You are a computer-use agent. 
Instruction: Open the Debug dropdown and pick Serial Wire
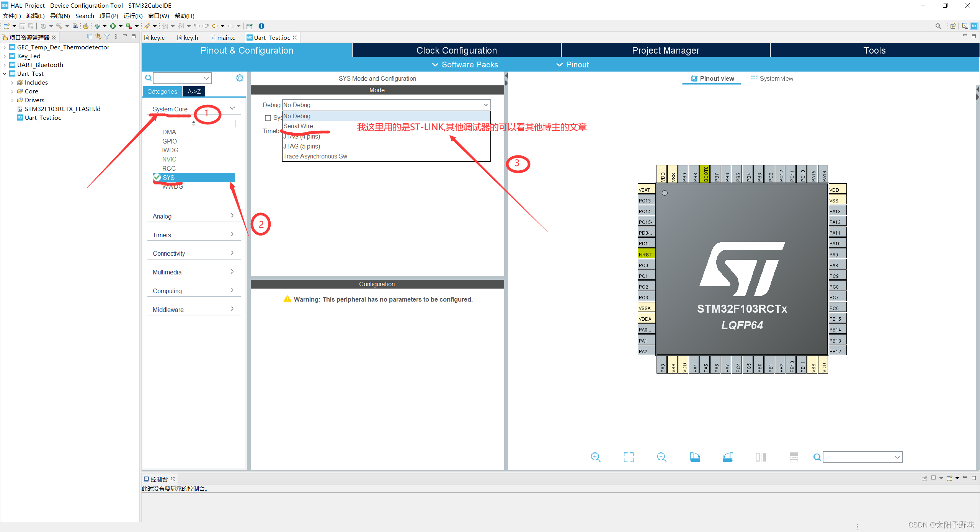pos(299,126)
